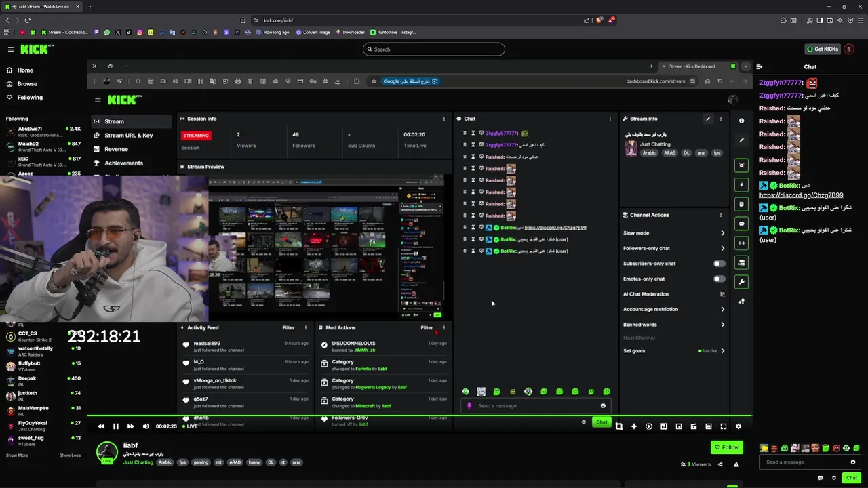Image resolution: width=868 pixels, height=488 pixels.
Task: Open a new browser tab
Action: coord(90,7)
